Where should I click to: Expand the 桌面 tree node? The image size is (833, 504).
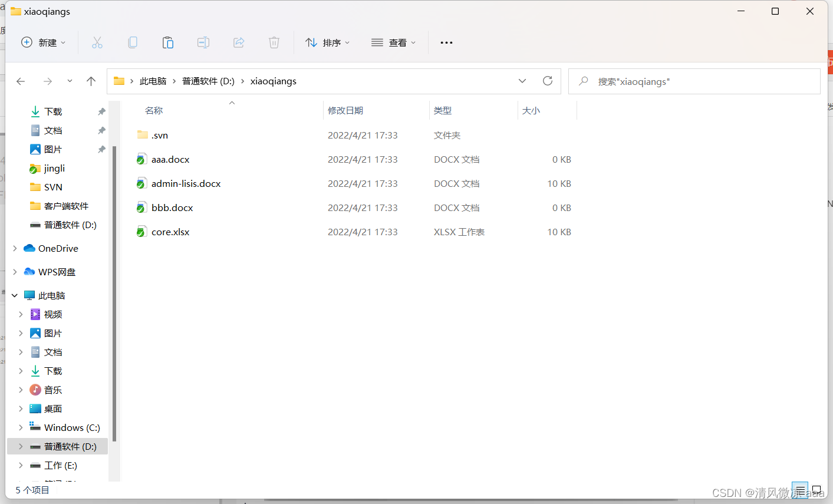coord(21,409)
